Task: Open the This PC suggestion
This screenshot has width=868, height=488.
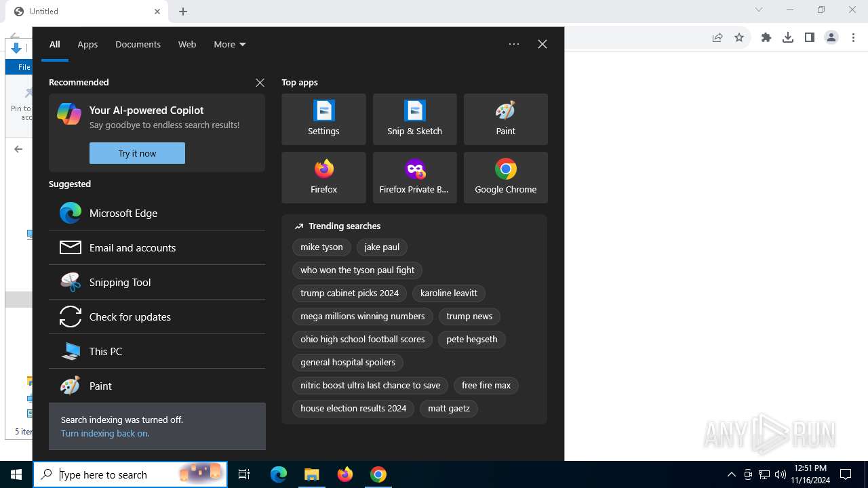Action: coord(157,351)
